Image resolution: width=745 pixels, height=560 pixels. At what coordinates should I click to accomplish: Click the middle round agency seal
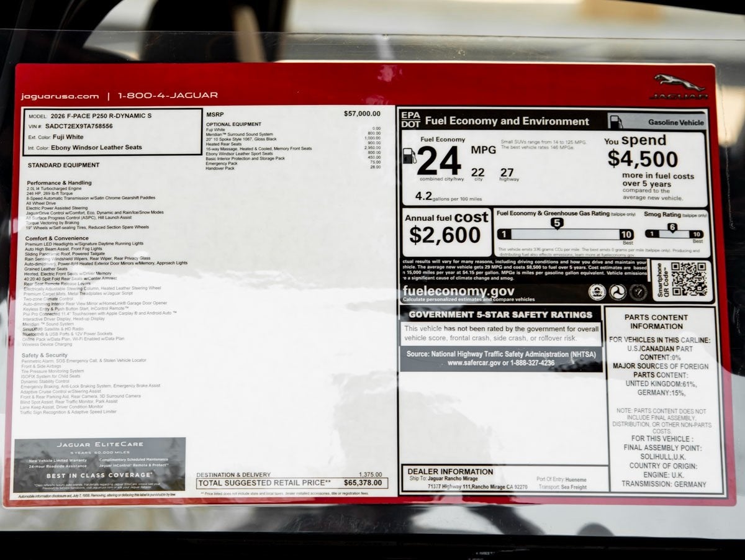pyautogui.click(x=617, y=292)
